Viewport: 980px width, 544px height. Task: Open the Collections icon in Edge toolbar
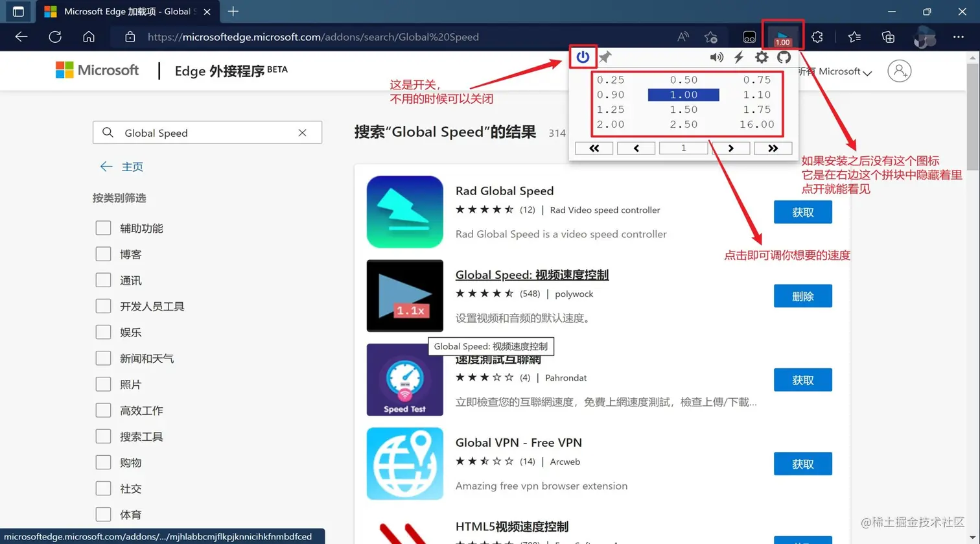[888, 37]
